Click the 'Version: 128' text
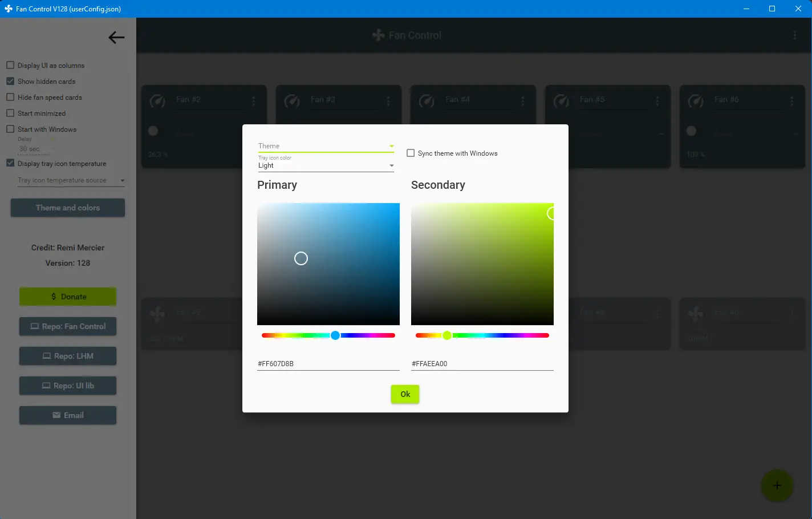 coord(68,263)
